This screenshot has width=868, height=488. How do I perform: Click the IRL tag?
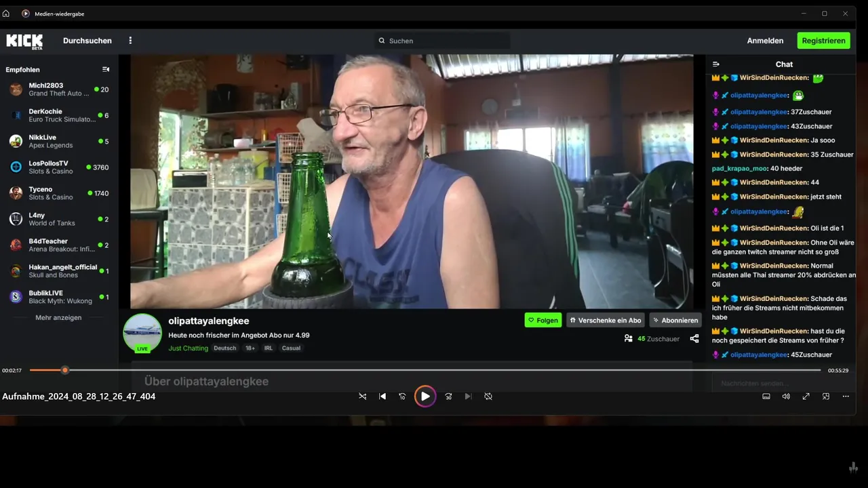[x=269, y=348]
